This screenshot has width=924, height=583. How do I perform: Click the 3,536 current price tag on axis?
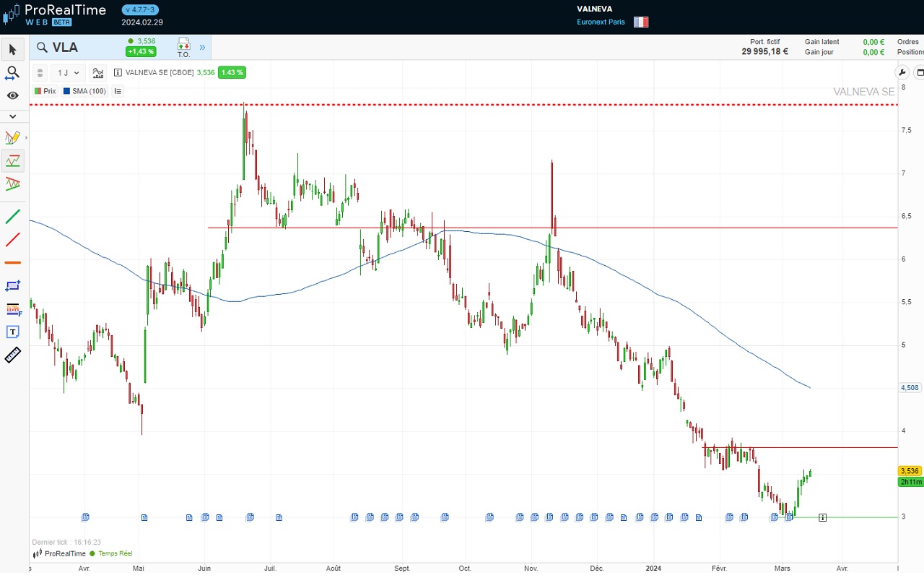(910, 471)
